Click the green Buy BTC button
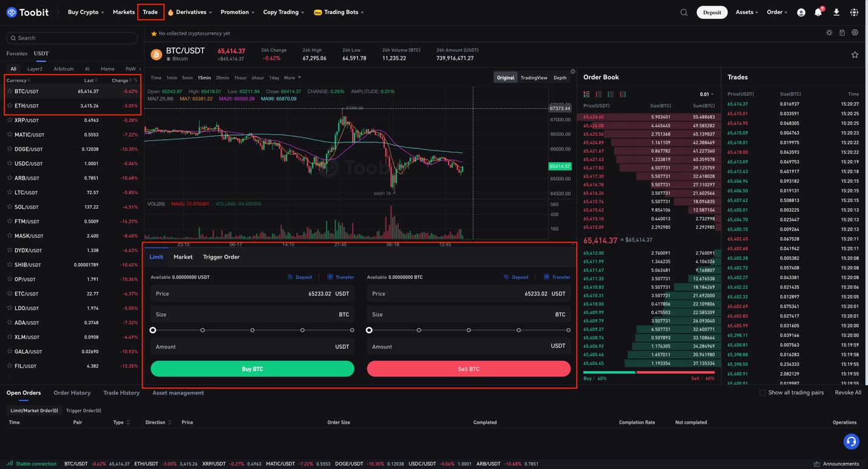This screenshot has width=868, height=469. tap(253, 369)
